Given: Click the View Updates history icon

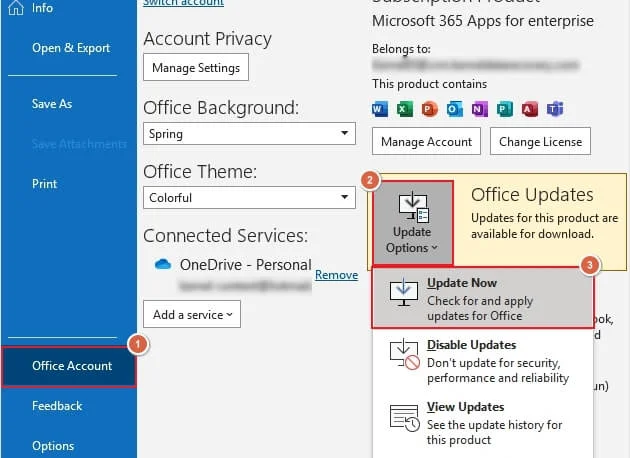Looking at the screenshot, I should pos(404,418).
